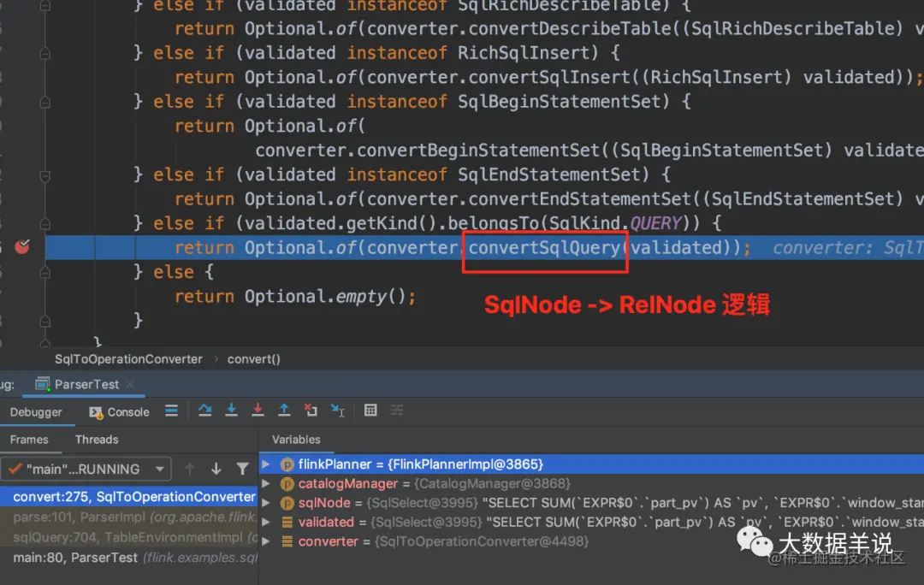Click QUERY constant in SqlKind.QUERY
This screenshot has width=924, height=585.
pos(655,224)
